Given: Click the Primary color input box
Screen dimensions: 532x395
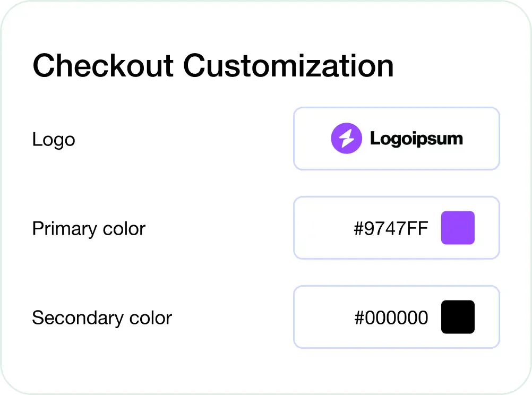Looking at the screenshot, I should click(396, 228).
